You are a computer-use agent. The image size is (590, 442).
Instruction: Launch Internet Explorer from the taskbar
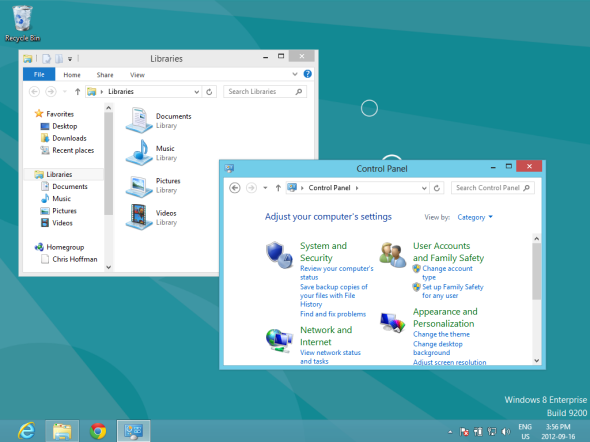27,431
